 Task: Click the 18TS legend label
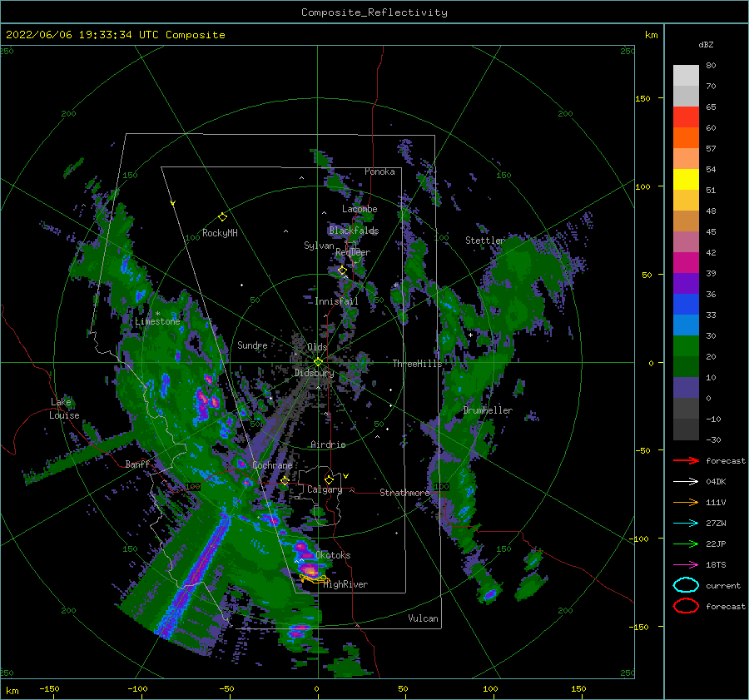coord(716,565)
